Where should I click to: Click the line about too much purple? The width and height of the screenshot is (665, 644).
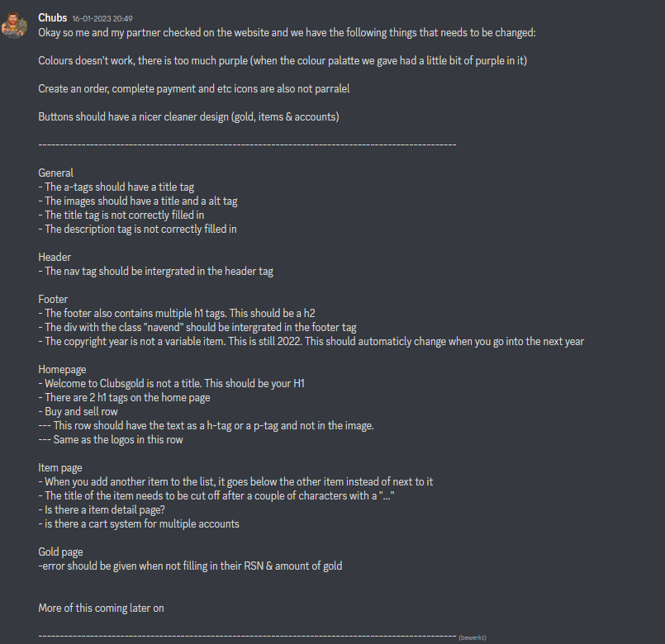coord(283,60)
